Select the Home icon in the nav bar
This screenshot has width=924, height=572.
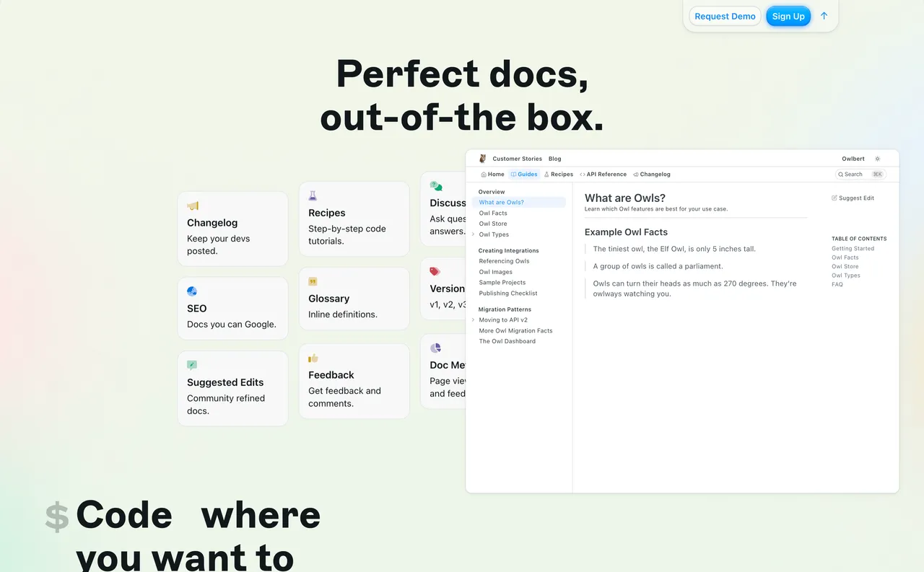pyautogui.click(x=483, y=175)
